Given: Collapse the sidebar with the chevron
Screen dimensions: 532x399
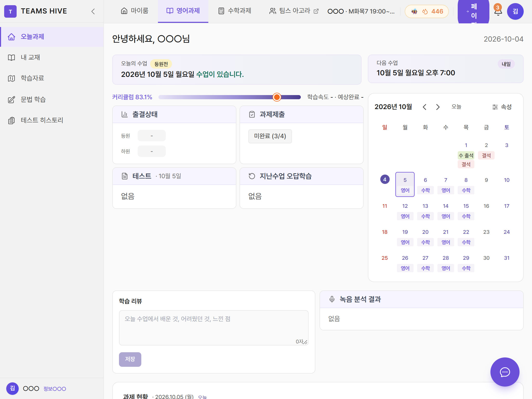Looking at the screenshot, I should click(93, 11).
